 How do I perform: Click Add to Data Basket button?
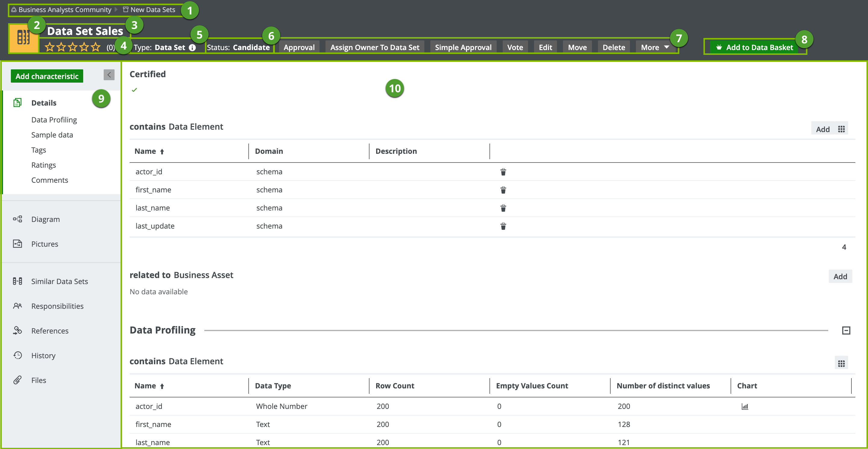pos(754,47)
